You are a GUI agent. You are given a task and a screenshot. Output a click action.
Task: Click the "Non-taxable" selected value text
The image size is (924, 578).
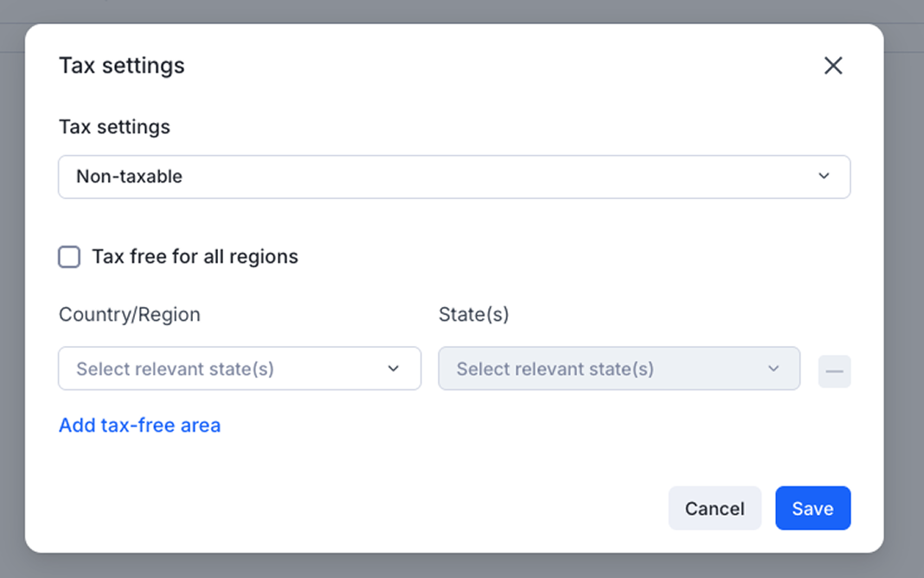point(129,177)
